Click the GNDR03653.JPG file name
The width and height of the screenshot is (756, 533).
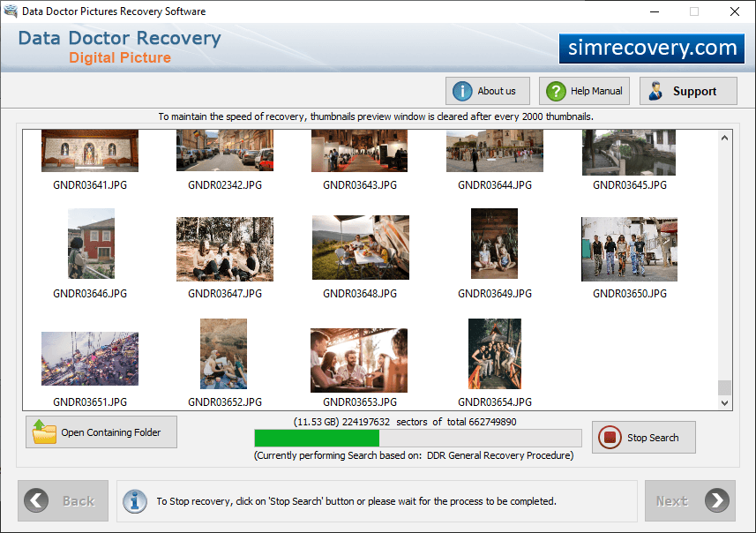(360, 402)
